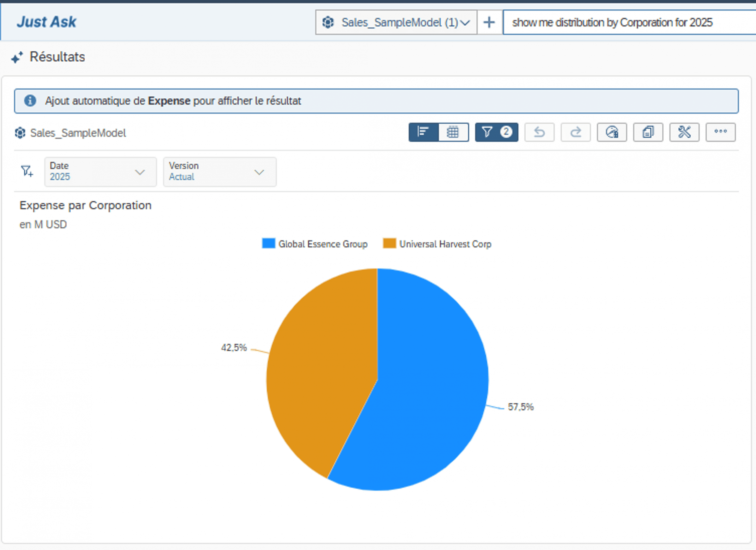Switch to table view toggle
Viewport: 756px width, 550px height.
453,132
